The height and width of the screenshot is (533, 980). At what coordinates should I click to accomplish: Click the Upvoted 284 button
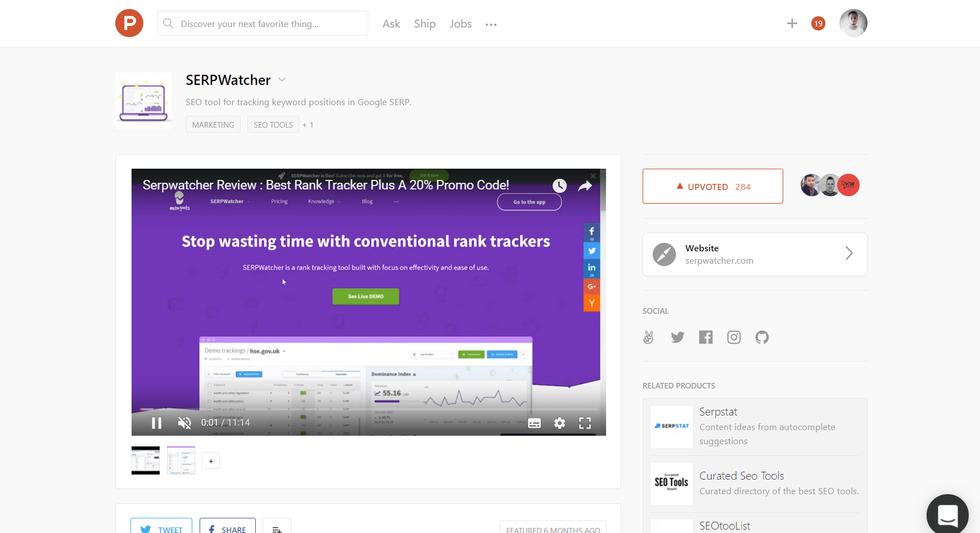[712, 186]
